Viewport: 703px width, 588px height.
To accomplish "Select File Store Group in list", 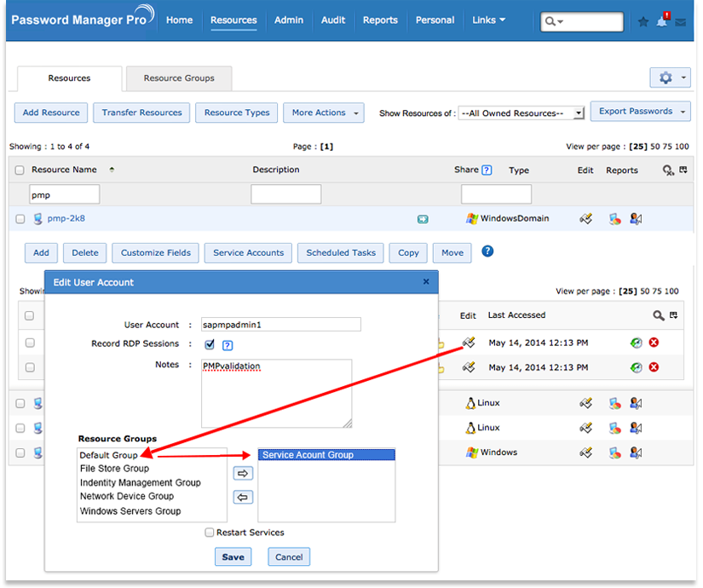I will click(x=114, y=469).
